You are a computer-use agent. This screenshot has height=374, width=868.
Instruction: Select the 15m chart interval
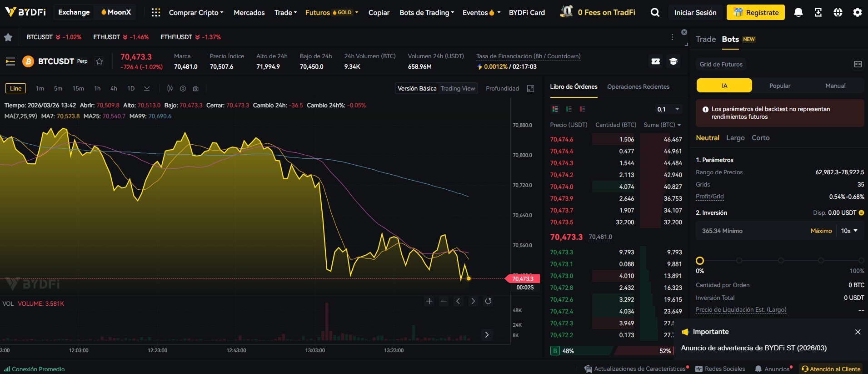point(78,89)
